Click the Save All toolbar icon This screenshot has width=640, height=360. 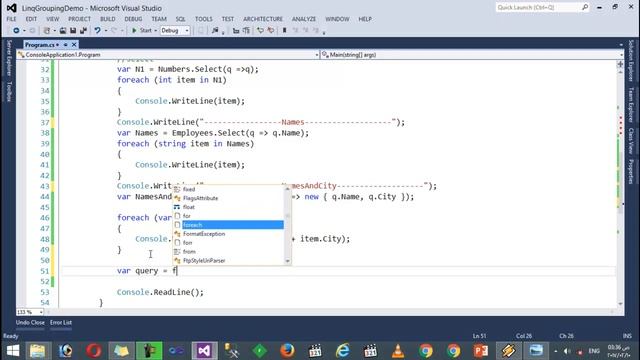(83, 31)
